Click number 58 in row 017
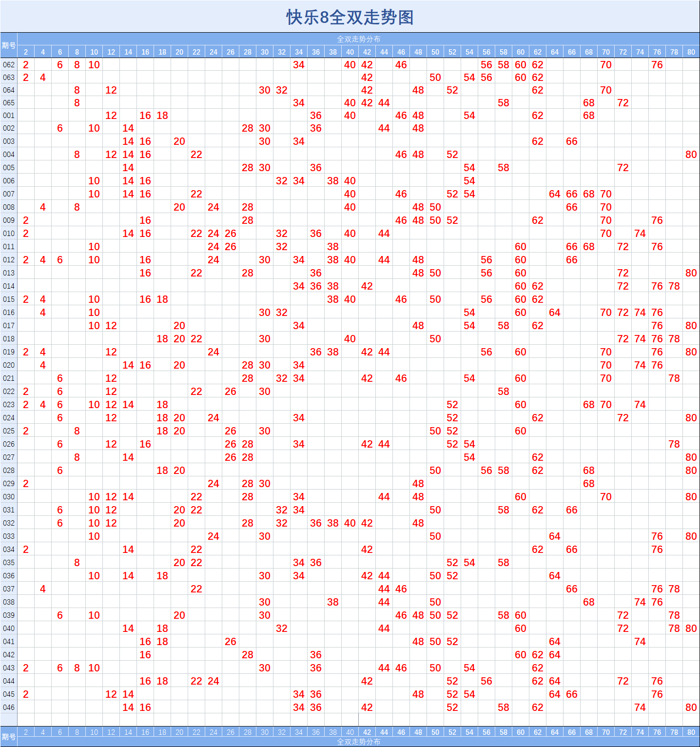 click(504, 326)
